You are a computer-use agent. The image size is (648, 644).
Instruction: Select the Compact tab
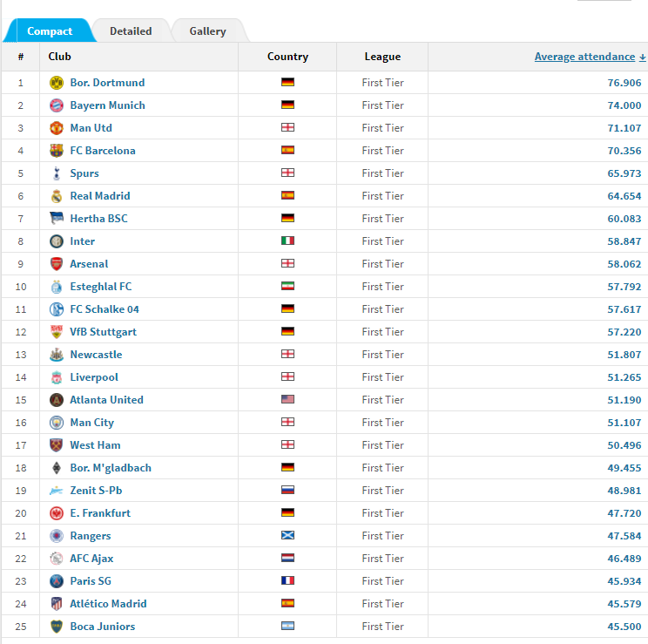click(x=50, y=31)
